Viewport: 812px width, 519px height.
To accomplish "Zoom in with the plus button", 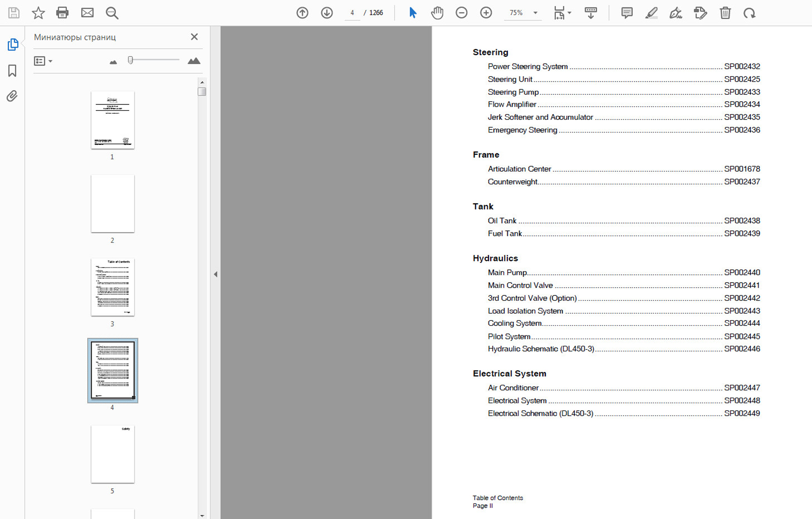I will [486, 13].
